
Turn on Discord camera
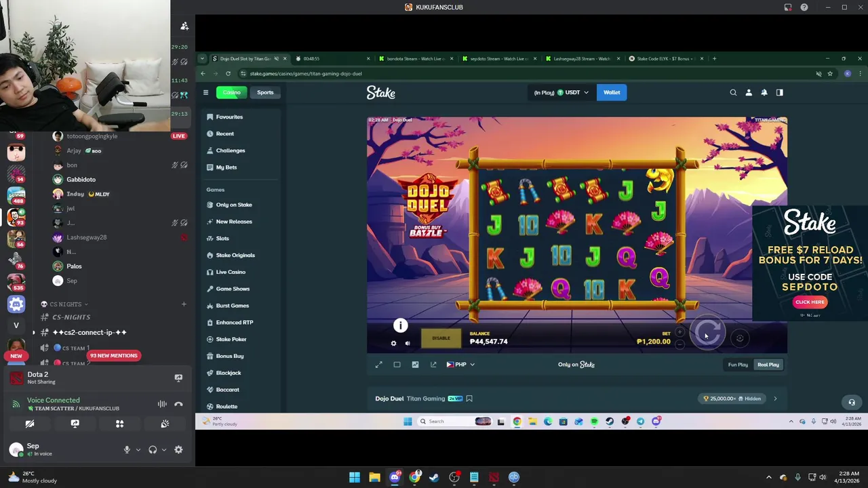point(30,424)
